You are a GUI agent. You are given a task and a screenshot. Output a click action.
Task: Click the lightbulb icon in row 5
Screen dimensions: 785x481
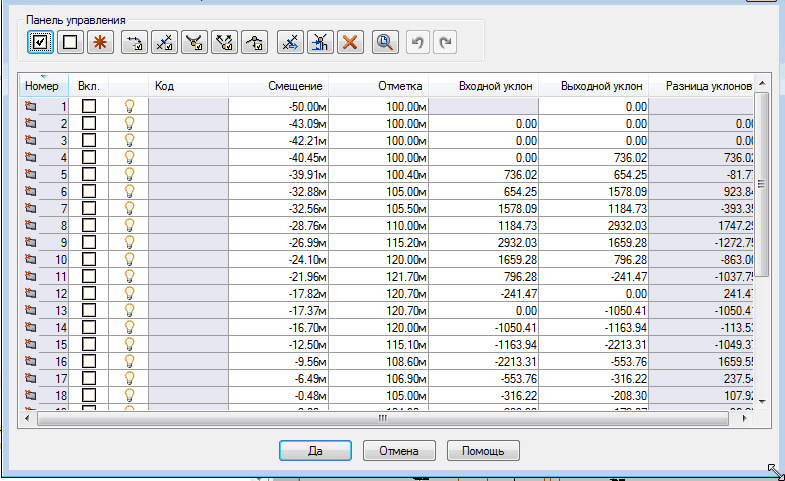pyautogui.click(x=128, y=173)
